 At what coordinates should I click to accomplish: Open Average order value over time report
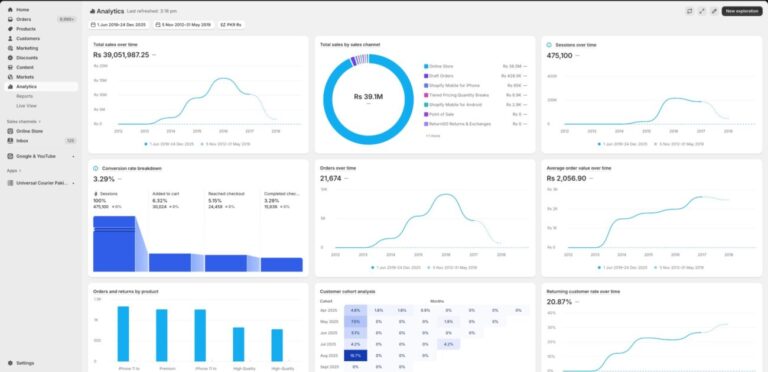[x=579, y=168]
